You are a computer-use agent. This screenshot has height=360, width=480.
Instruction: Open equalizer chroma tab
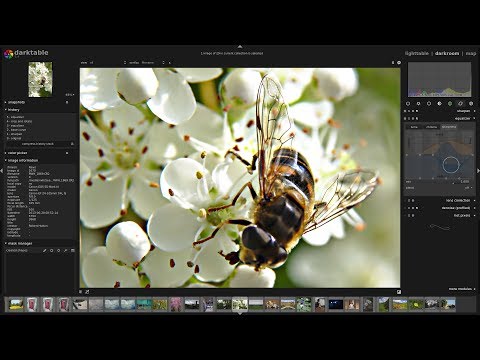[x=431, y=127]
